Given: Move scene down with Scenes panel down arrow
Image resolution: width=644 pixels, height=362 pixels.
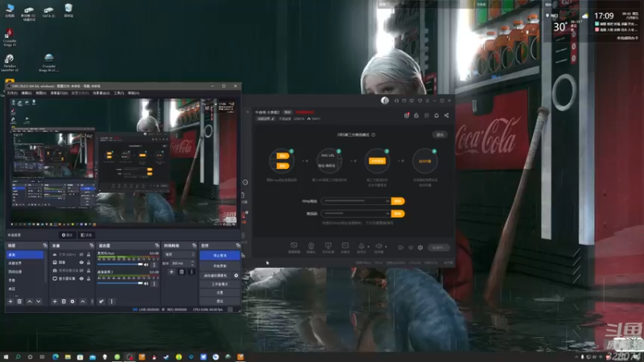Looking at the screenshot, I should pos(38,301).
